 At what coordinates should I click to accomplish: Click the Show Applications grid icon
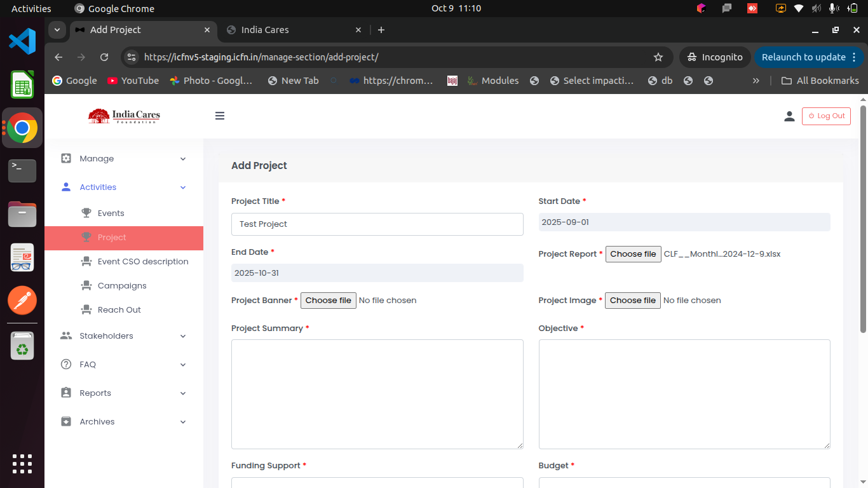pos(22,464)
